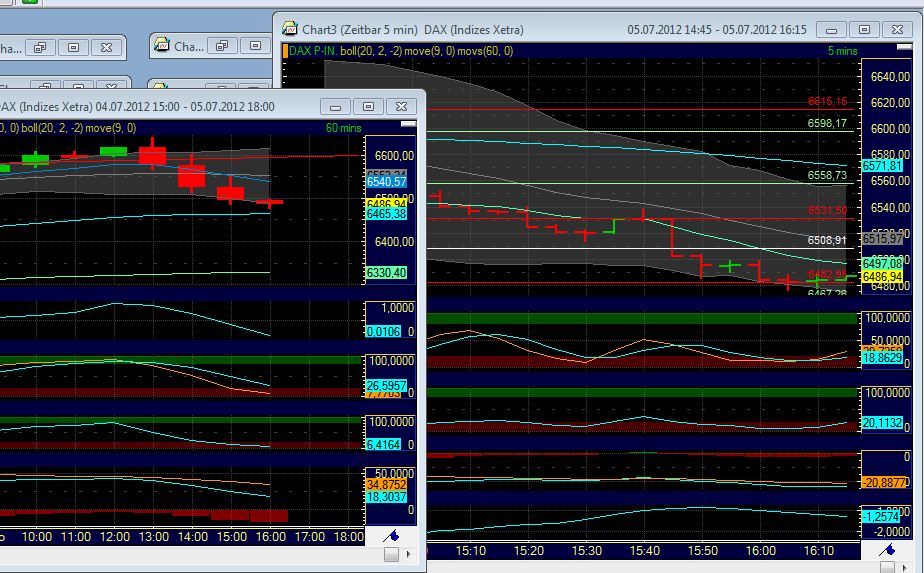This screenshot has height=573, width=924.
Task: Click the yellow 6486,94 price tag in Chart3
Action: (882, 276)
